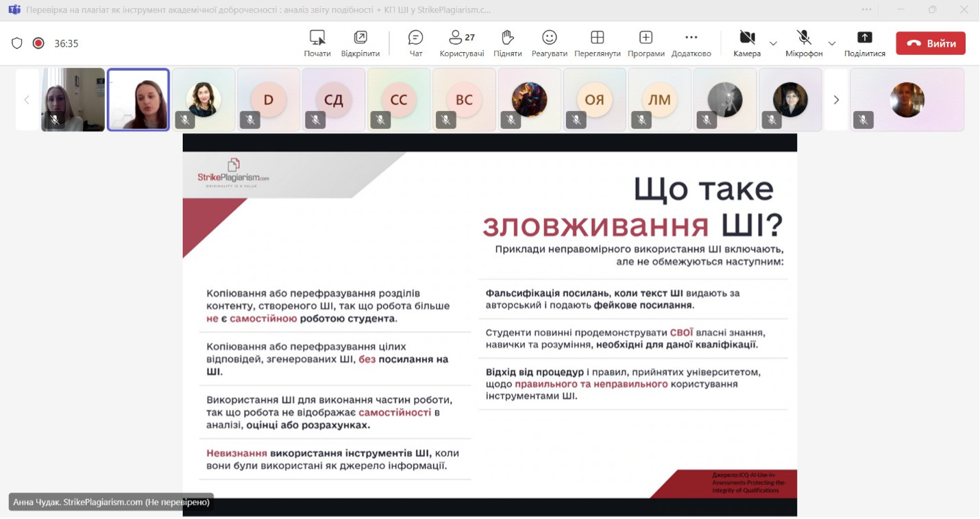Image resolution: width=980 pixels, height=519 pixels.
Task: Click the red word 'зловживання' in slide title
Action: [596, 225]
